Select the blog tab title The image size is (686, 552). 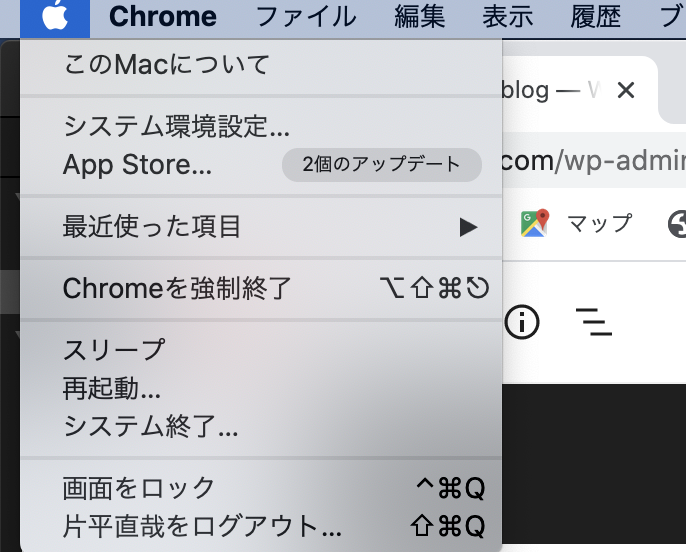click(551, 91)
